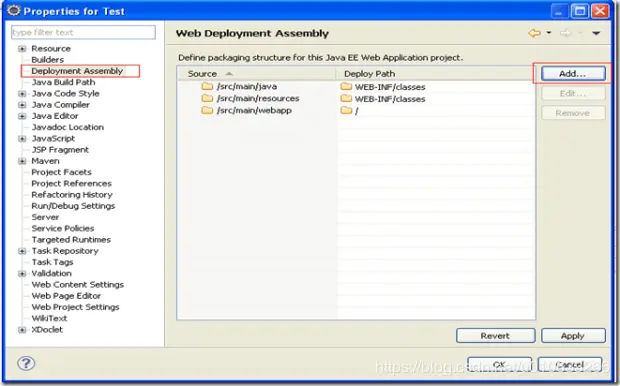This screenshot has height=386, width=620.
Task: Select the /src/main/java folder icon
Action: tap(207, 86)
